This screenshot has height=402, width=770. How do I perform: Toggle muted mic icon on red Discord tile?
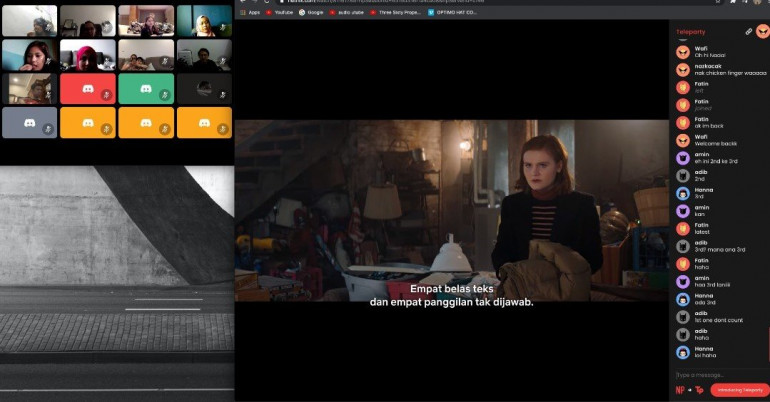tap(107, 95)
